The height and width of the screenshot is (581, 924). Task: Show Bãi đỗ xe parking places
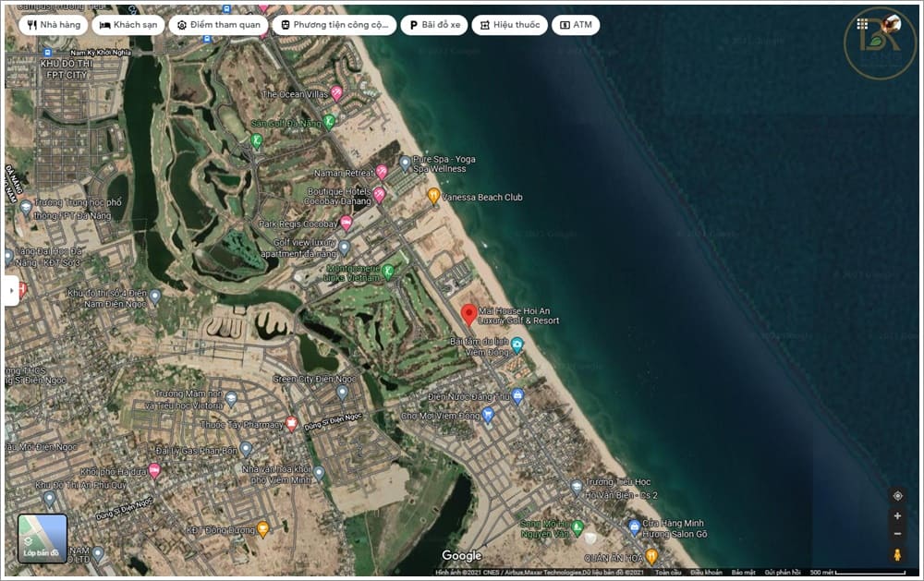point(435,25)
